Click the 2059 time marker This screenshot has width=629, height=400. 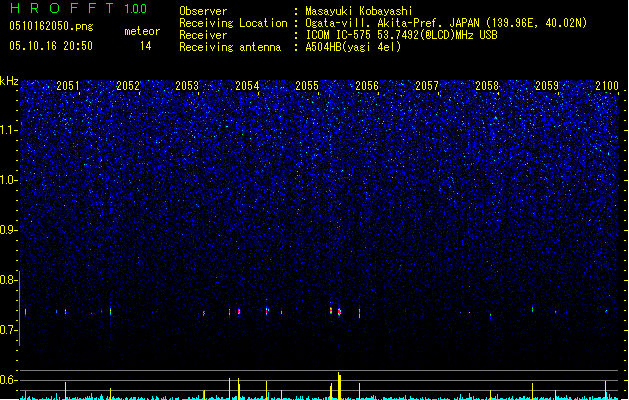pyautogui.click(x=547, y=86)
